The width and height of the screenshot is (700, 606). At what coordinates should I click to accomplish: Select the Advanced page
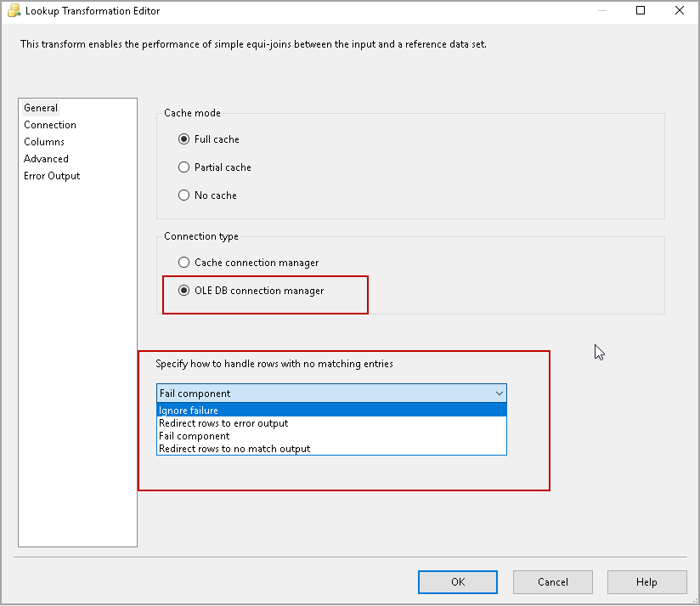[x=46, y=159]
